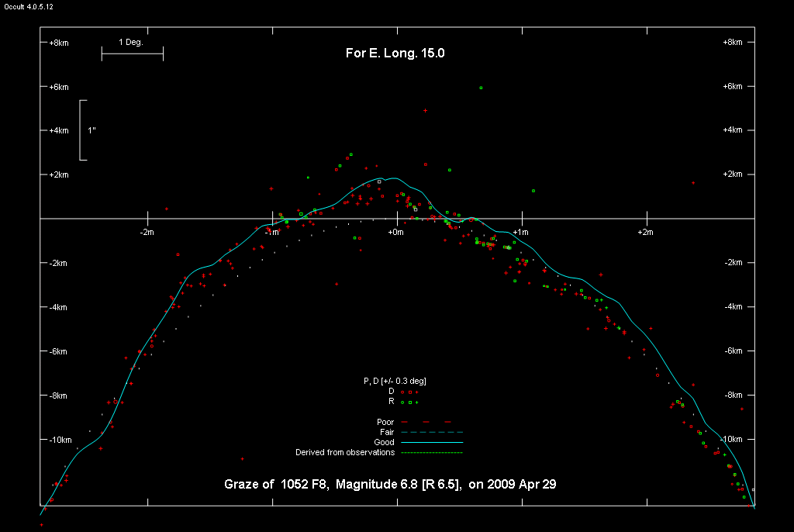Click the red dashed Poor line sample
Image resolution: width=794 pixels, height=532 pixels.
pos(426,422)
